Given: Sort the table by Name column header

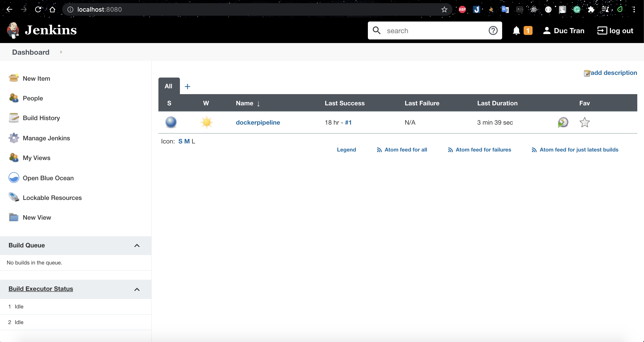Looking at the screenshot, I should (245, 103).
